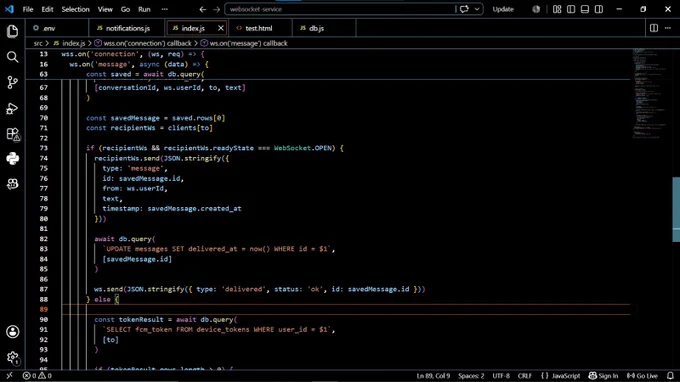Go back with the left arrow
Image resolution: width=680 pixels, height=382 pixels.
pos(203,9)
